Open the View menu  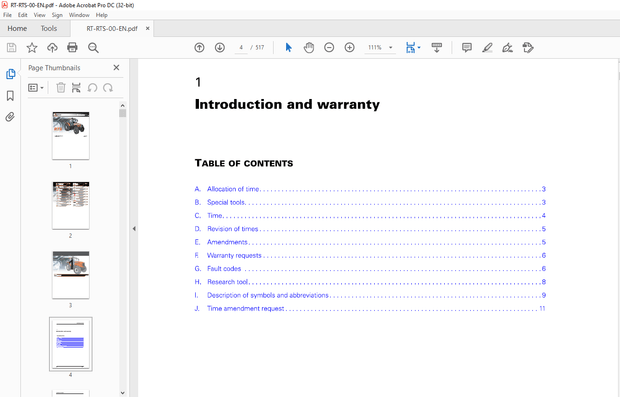pyautogui.click(x=40, y=15)
